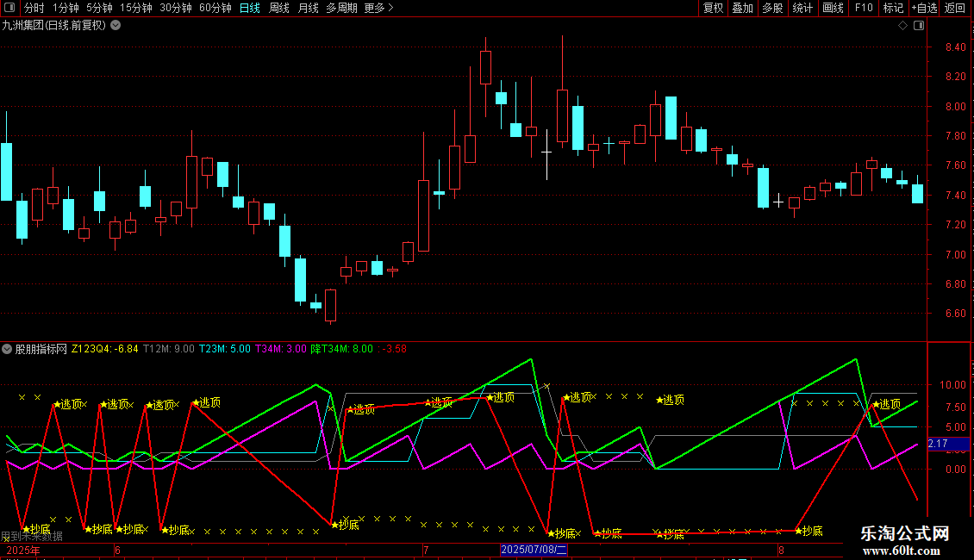Open the 统计 statistics tool
The image size is (974, 560).
click(802, 8)
